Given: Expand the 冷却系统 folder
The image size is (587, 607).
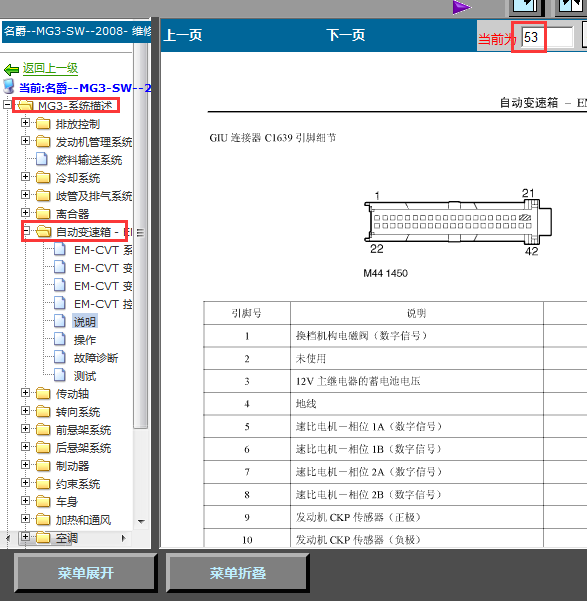Looking at the screenshot, I should (x=25, y=177).
